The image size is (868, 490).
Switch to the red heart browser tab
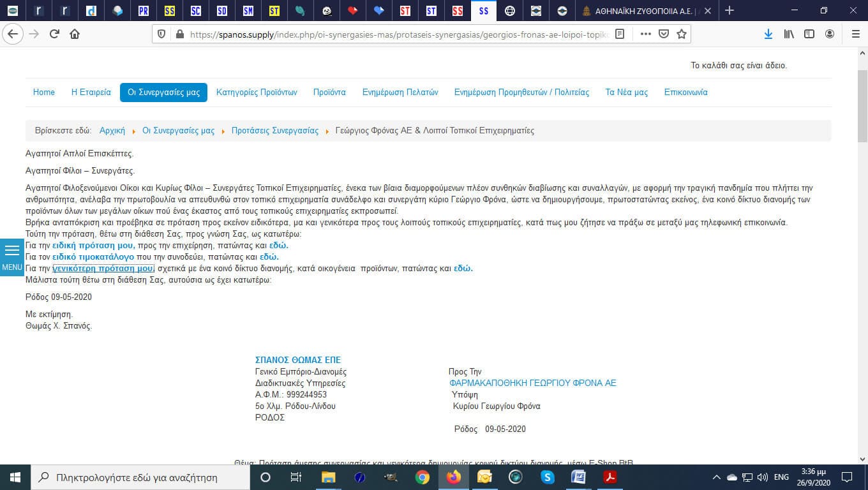tap(353, 11)
